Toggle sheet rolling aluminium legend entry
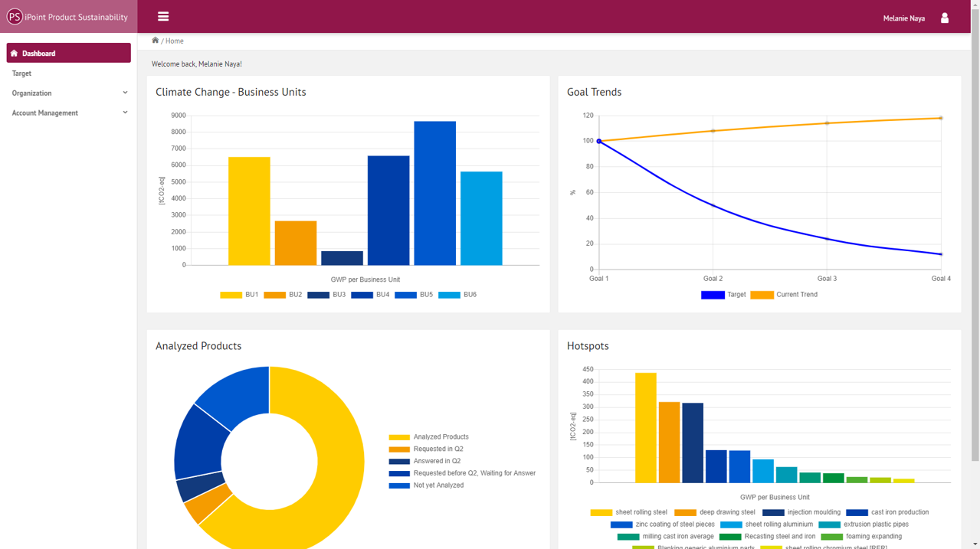 766,524
